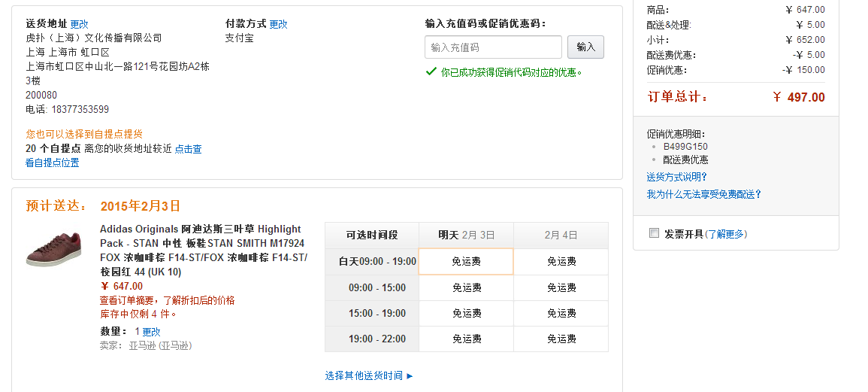Change quantity via 更改 link beside 数量
868x392 pixels.
pos(151,332)
